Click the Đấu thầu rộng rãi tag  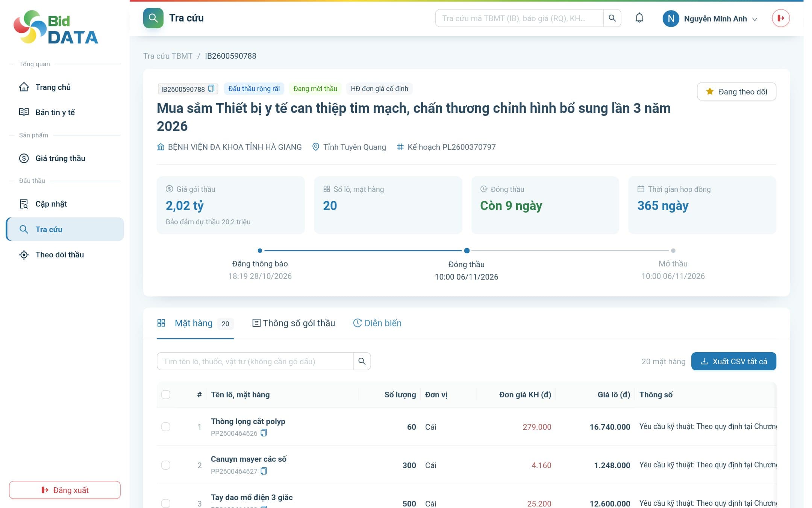[x=254, y=89]
